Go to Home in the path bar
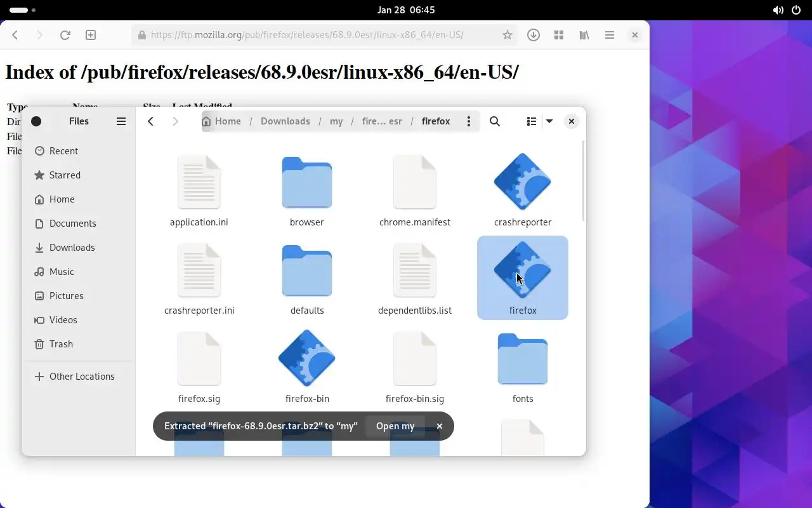Image resolution: width=812 pixels, height=508 pixels. [x=221, y=121]
